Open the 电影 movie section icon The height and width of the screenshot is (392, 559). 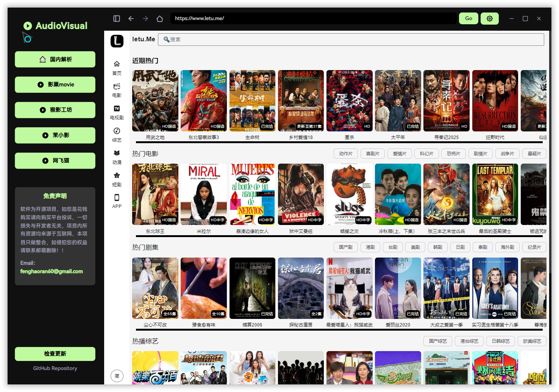pyautogui.click(x=117, y=90)
